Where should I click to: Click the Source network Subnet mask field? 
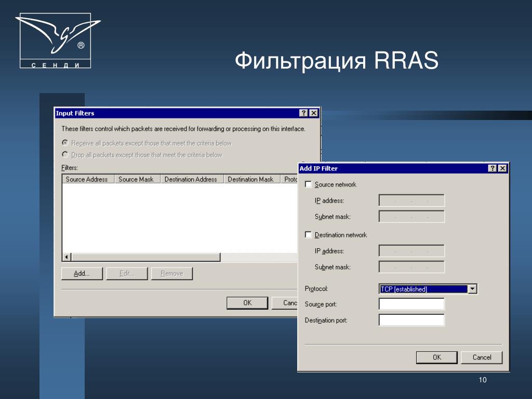click(x=411, y=217)
